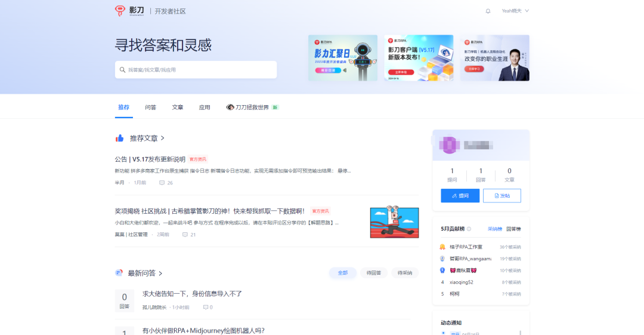Open the first-place user 桔子RPA工作室
Image resolution: width=644 pixels, height=335 pixels.
(466, 247)
